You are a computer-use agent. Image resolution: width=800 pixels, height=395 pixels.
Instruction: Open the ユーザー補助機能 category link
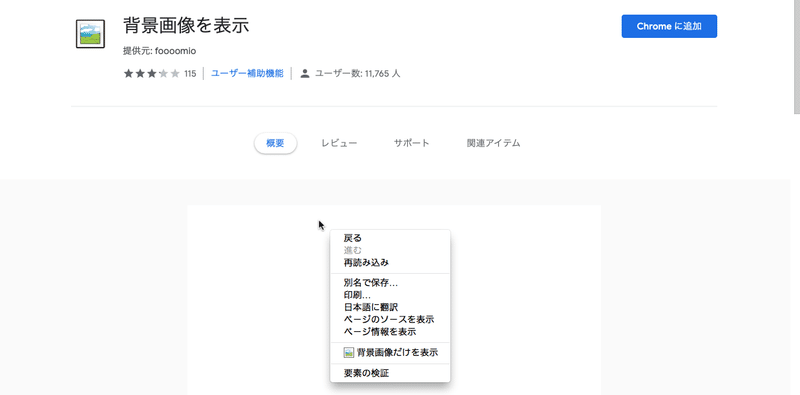(x=247, y=73)
